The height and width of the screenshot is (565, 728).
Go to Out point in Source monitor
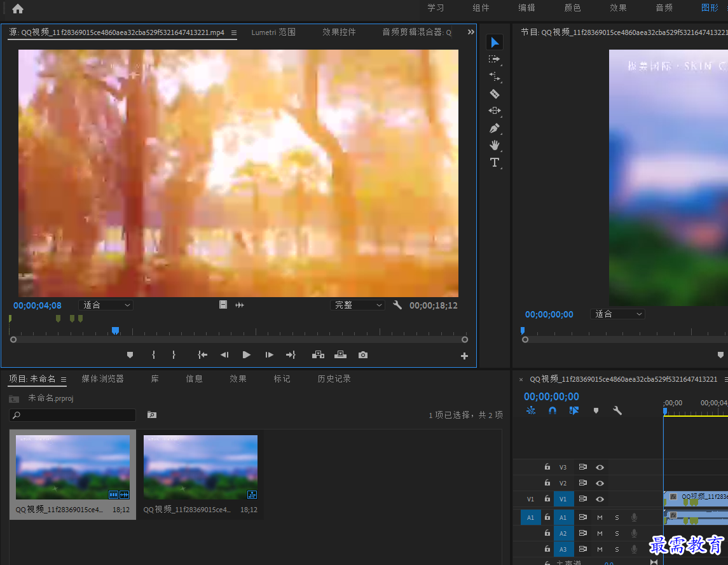(x=291, y=355)
